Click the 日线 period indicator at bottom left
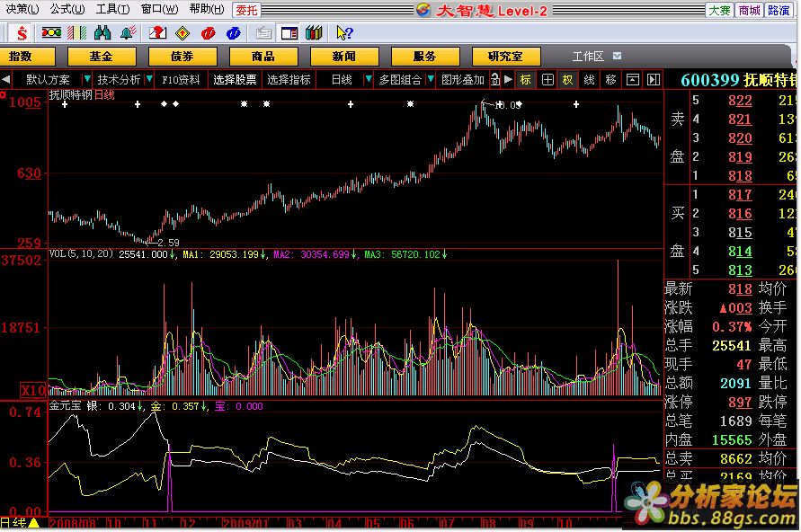 coord(13,523)
